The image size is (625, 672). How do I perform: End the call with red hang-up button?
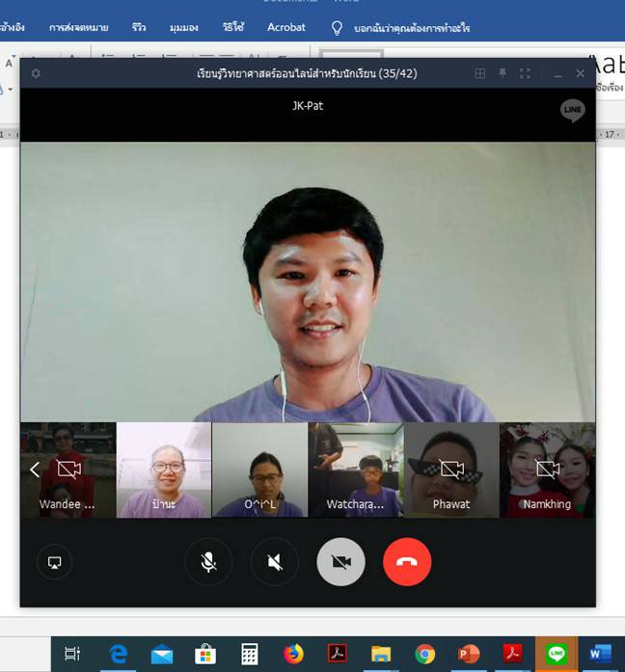point(407,562)
